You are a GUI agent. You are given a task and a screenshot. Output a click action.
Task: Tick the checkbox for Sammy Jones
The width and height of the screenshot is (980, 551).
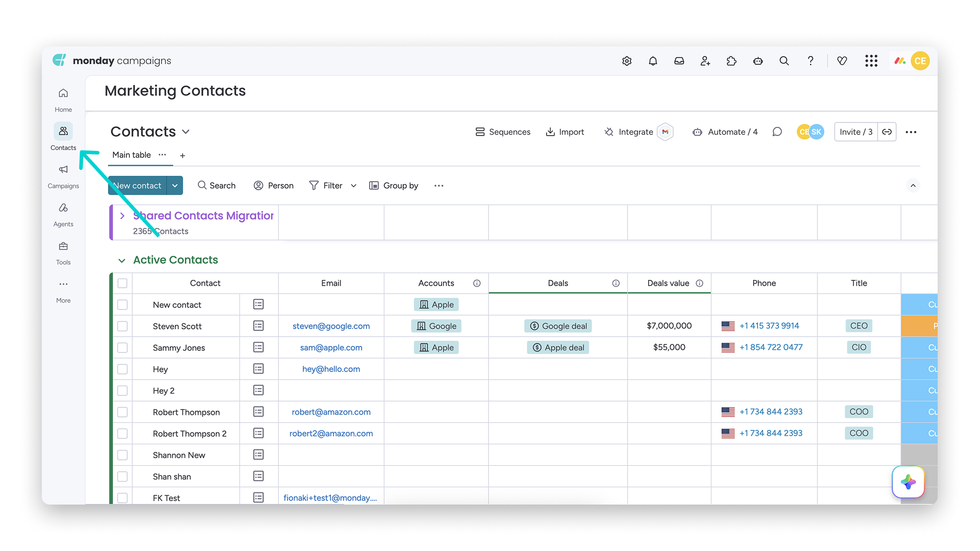(122, 347)
